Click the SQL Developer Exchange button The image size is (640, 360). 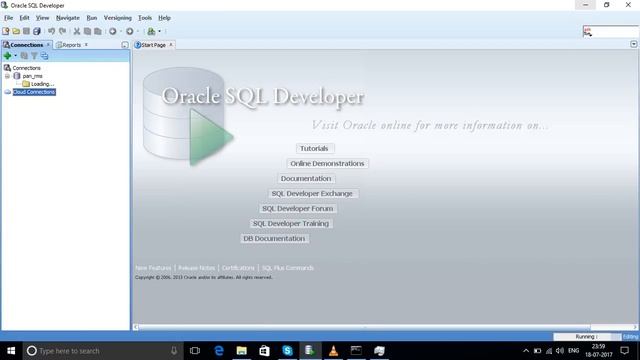click(x=312, y=194)
